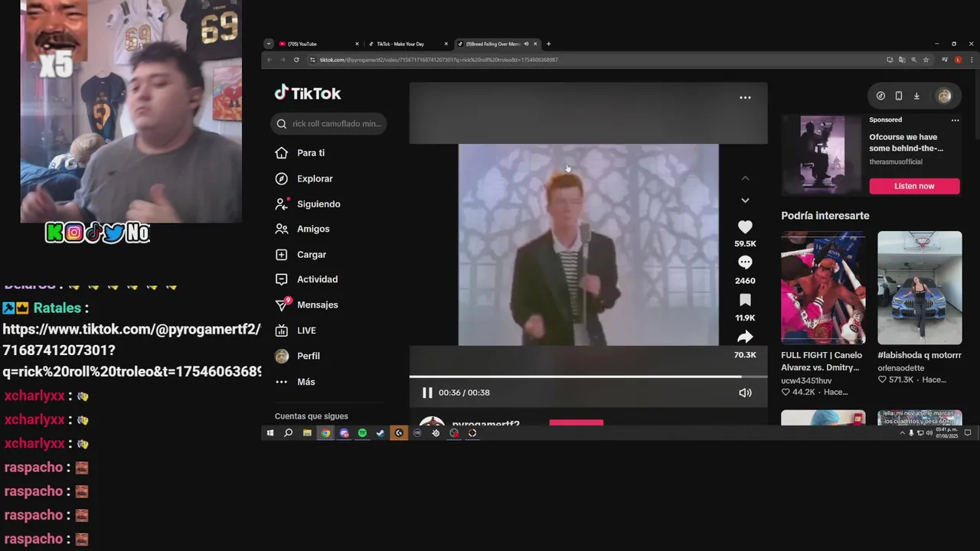Open FULL FIGHT Canelo Alvarez video thumbnail
The height and width of the screenshot is (551, 980).
point(823,288)
